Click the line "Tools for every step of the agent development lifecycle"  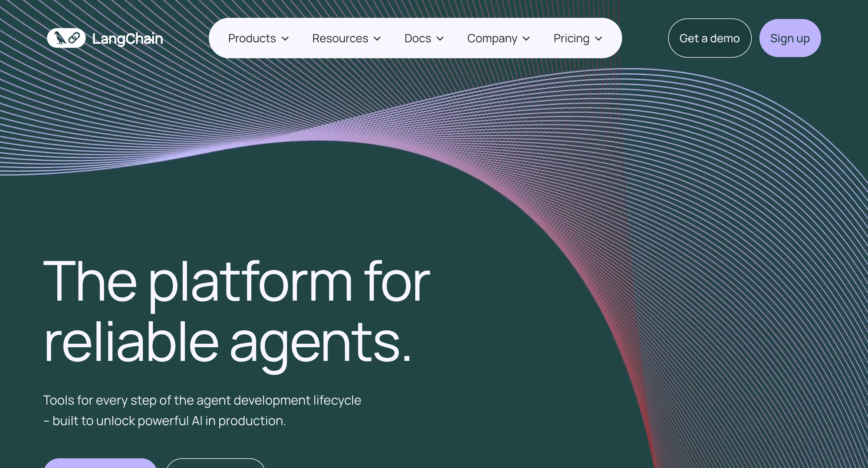tap(202, 400)
